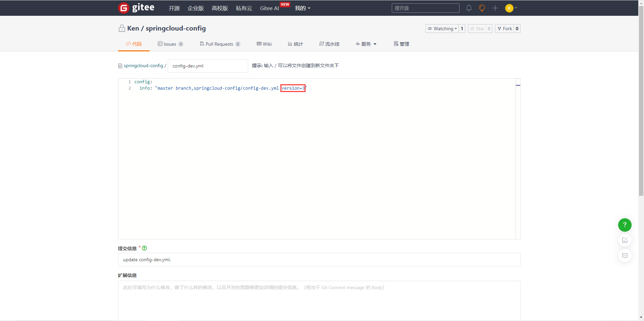Viewport: 644px width, 321px height.
Task: Click the Fork button
Action: coord(505,29)
